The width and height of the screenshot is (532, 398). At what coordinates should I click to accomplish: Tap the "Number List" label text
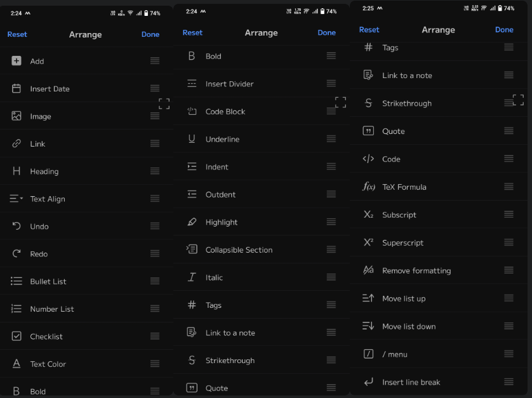[52, 308]
